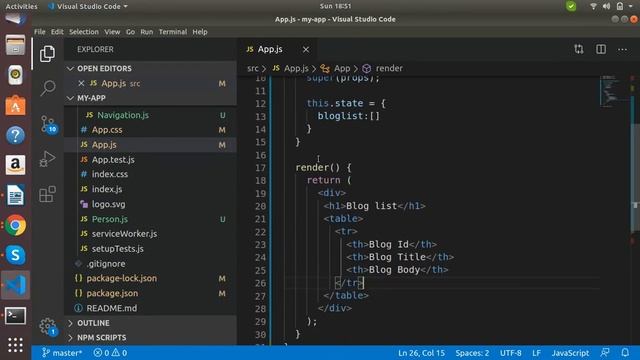Split the editor to the right

click(601, 49)
